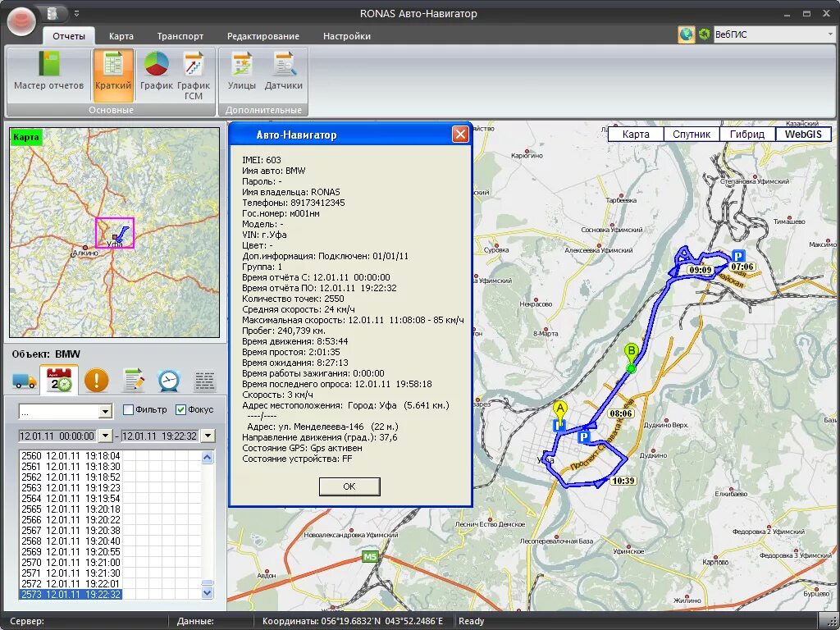Image resolution: width=840 pixels, height=630 pixels.
Task: Click the green refresh icon near ВебГИС
Action: (704, 34)
